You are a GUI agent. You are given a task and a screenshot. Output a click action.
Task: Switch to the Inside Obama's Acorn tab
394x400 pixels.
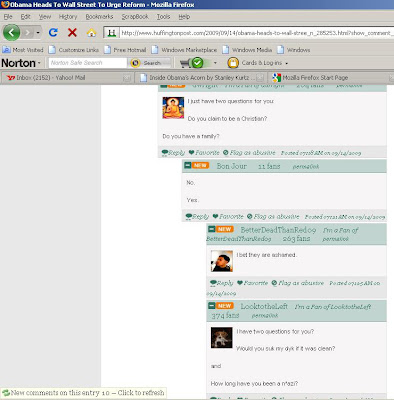click(x=200, y=78)
